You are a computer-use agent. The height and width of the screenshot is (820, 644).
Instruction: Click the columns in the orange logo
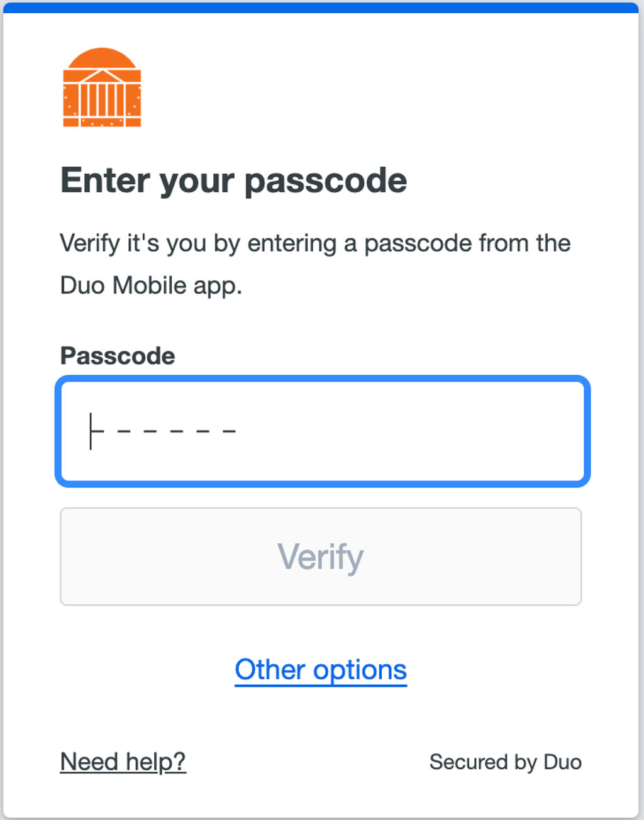102,101
